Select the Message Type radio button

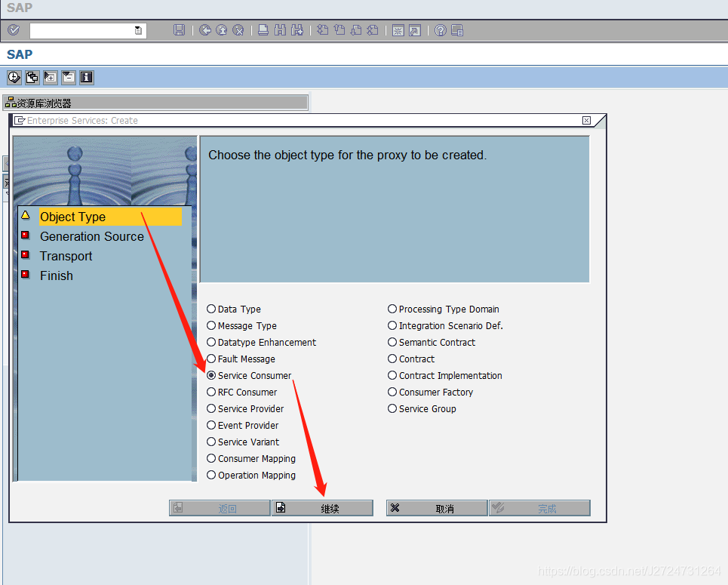211,326
